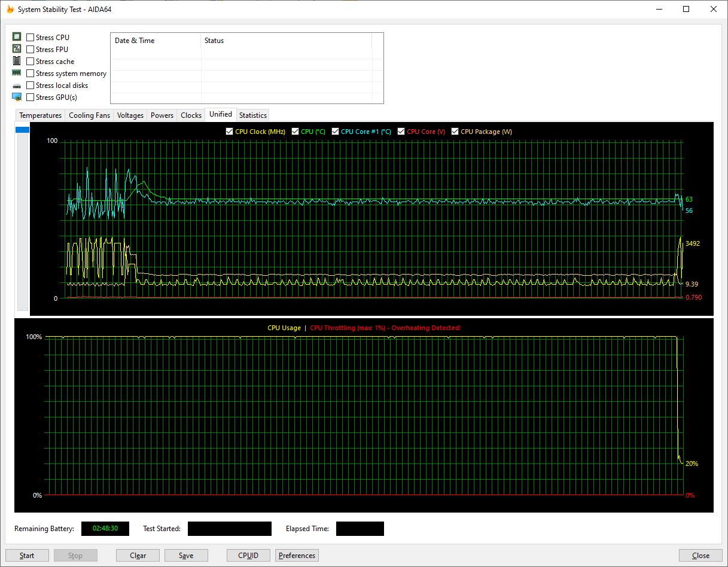This screenshot has height=567, width=728.
Task: Click the cache chip icon beside Stress cache
Action: (17, 61)
